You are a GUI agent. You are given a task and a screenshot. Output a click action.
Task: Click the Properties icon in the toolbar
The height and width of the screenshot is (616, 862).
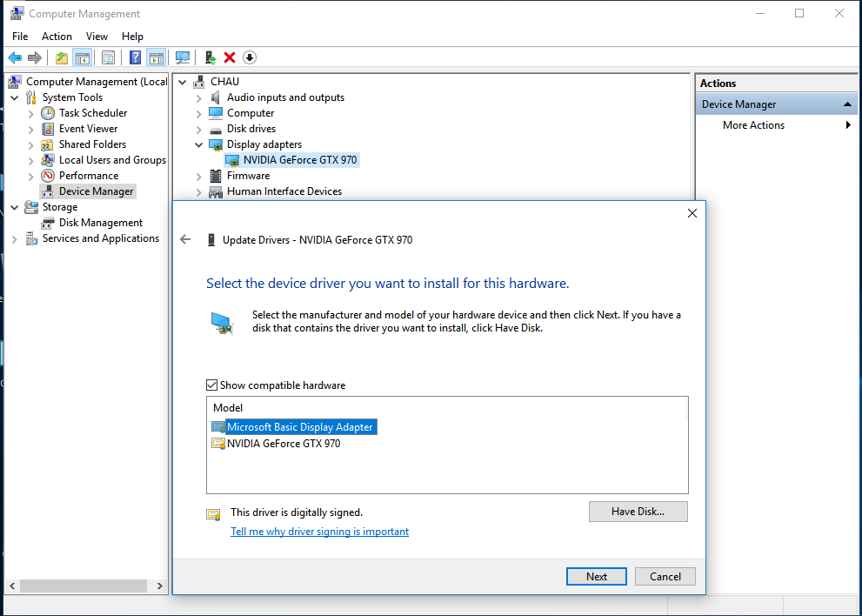click(x=108, y=57)
